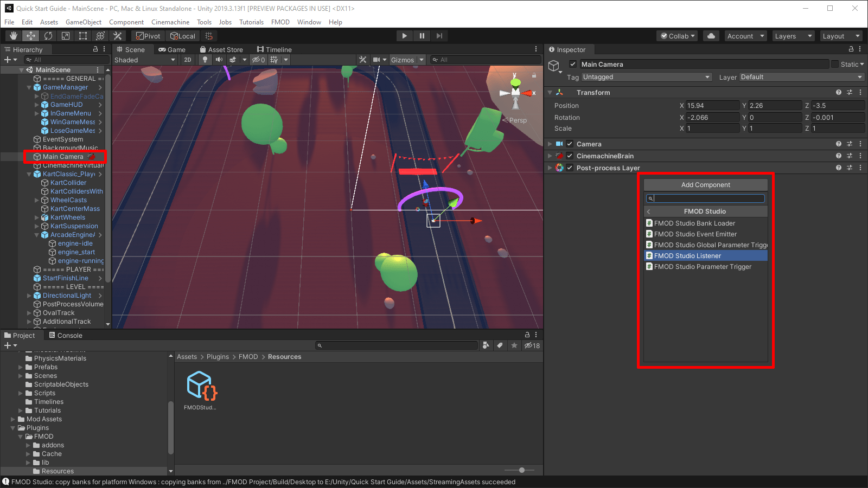Open the Layout dropdown
Screen dimensions: 868x488
click(841, 36)
